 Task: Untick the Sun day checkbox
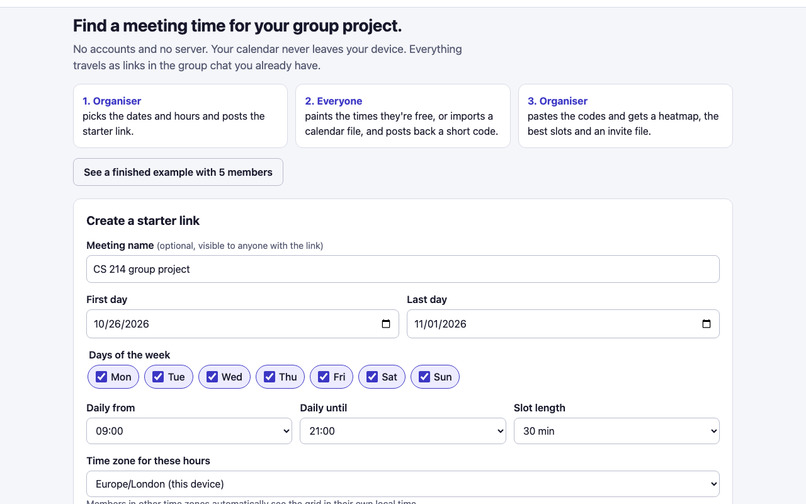coord(424,377)
